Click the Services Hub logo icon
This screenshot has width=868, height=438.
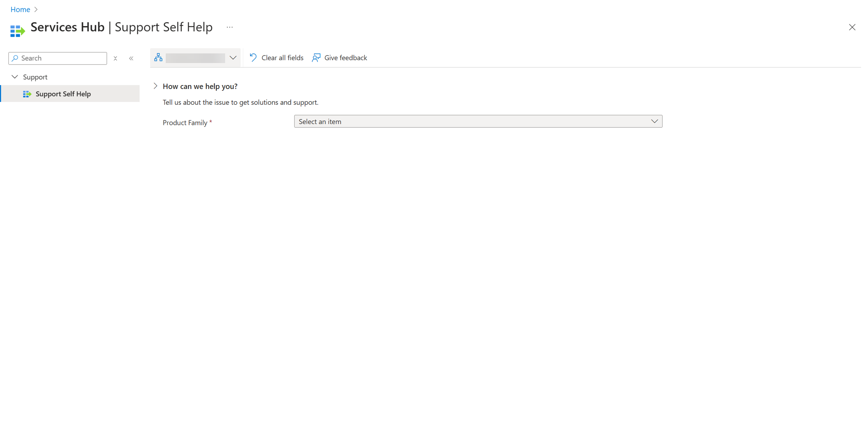pos(18,31)
